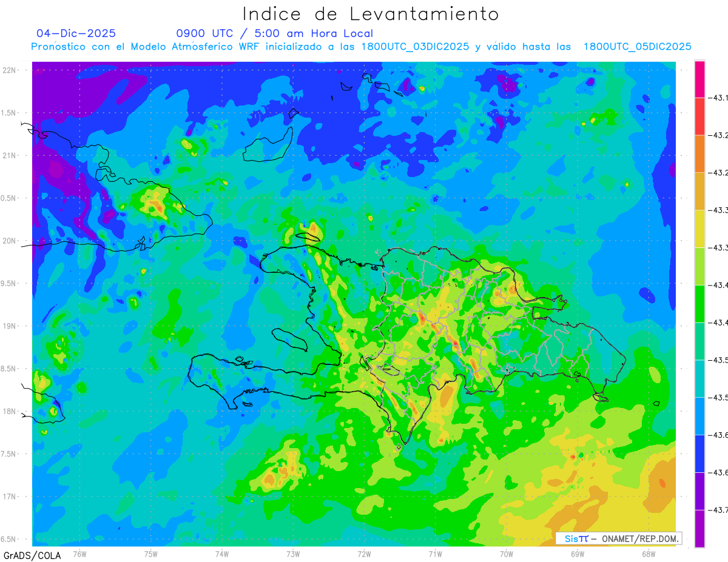The width and height of the screenshot is (728, 562).
Task: Click the '1.5N' latitude tick label
Action: click(x=9, y=113)
